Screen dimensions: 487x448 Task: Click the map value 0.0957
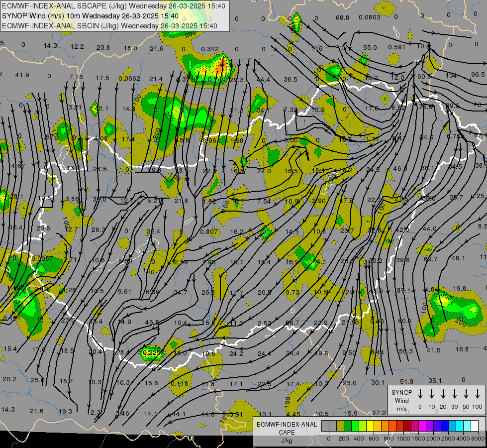(42, 259)
